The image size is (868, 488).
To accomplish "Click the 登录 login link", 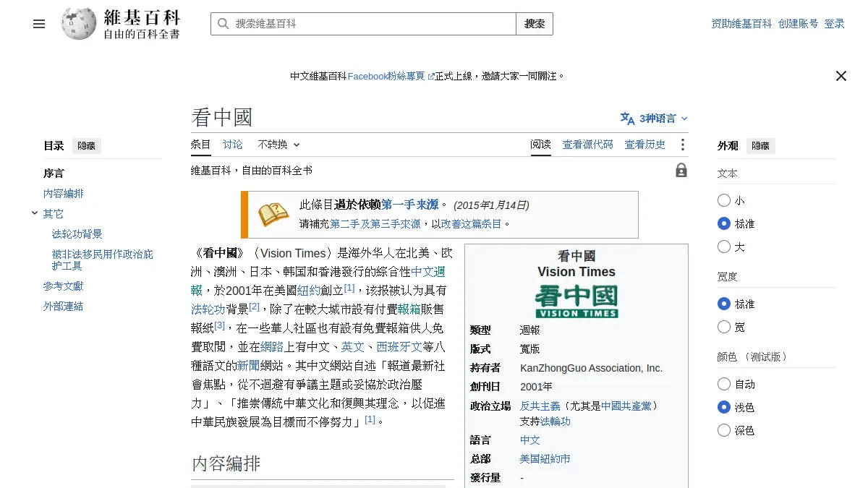I will (x=835, y=24).
